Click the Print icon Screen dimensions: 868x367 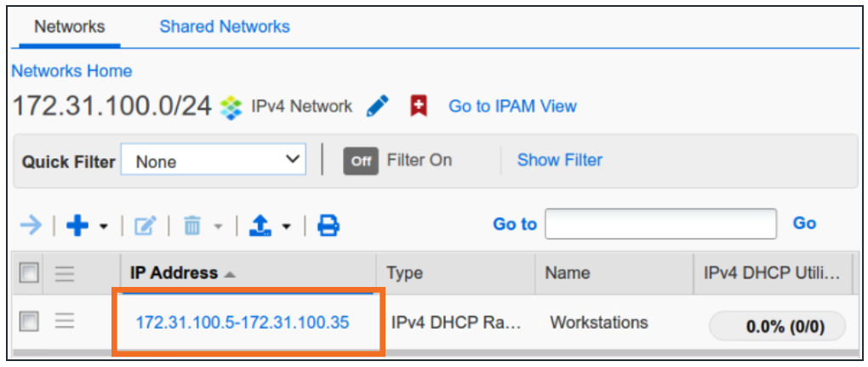[328, 225]
